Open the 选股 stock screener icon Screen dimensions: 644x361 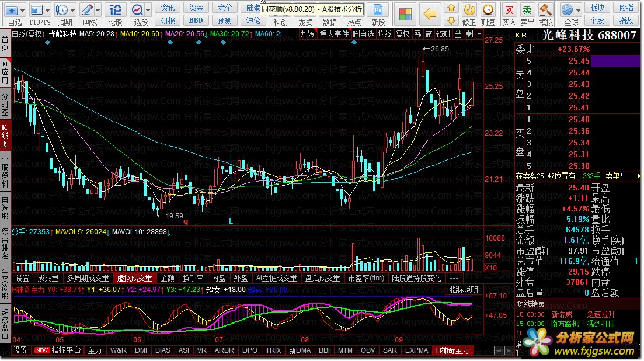[x=137, y=10]
